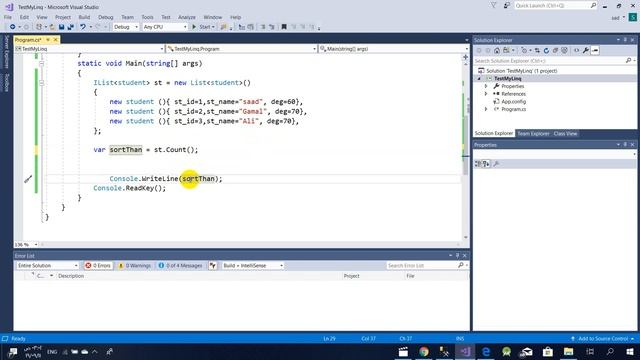Click the filter icon in Error List toolbar

tap(213, 265)
